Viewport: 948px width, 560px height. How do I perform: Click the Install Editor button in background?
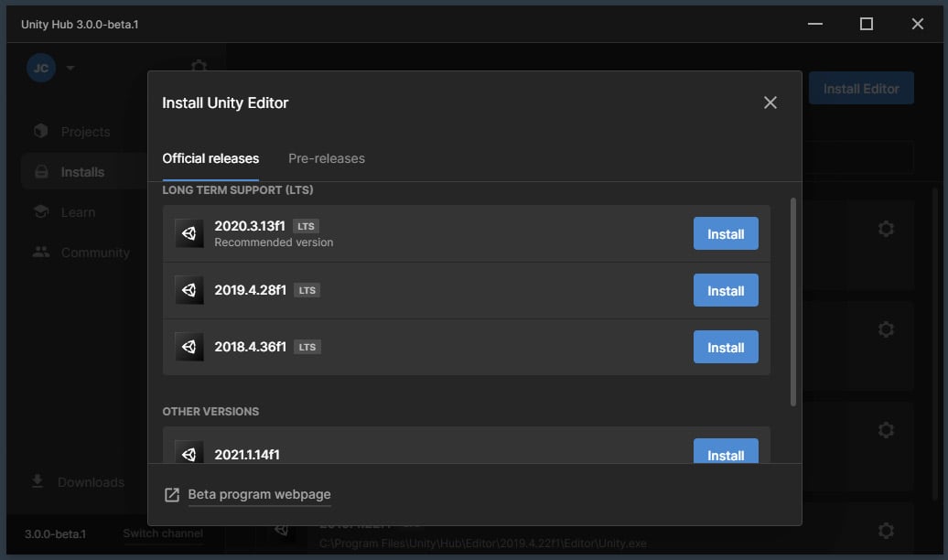[861, 88]
